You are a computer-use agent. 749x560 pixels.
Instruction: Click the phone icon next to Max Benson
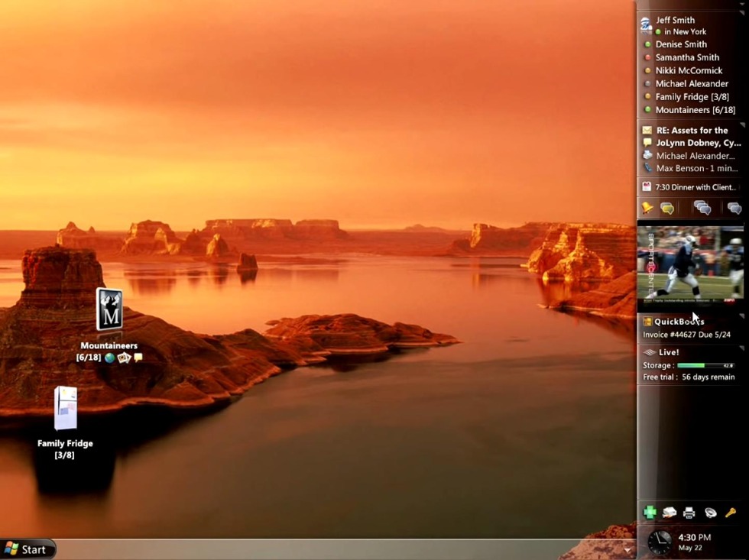point(647,167)
